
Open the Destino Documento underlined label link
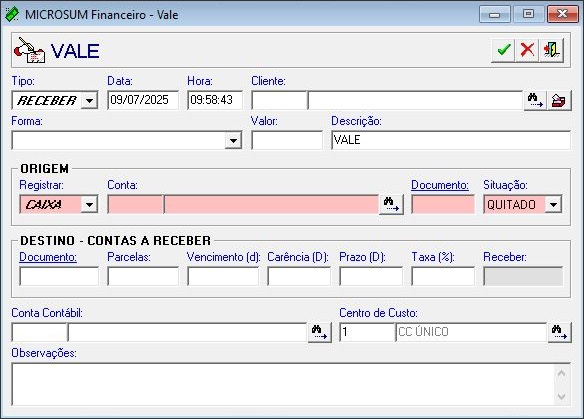point(48,257)
